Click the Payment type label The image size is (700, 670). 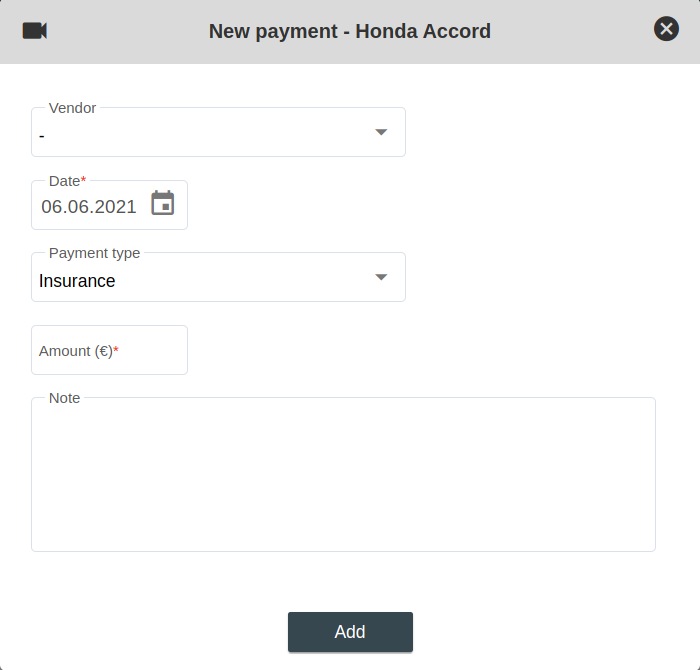(x=94, y=253)
